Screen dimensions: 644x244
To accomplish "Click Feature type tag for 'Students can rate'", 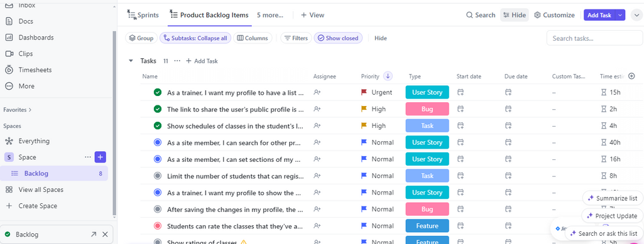I will pos(427,226).
